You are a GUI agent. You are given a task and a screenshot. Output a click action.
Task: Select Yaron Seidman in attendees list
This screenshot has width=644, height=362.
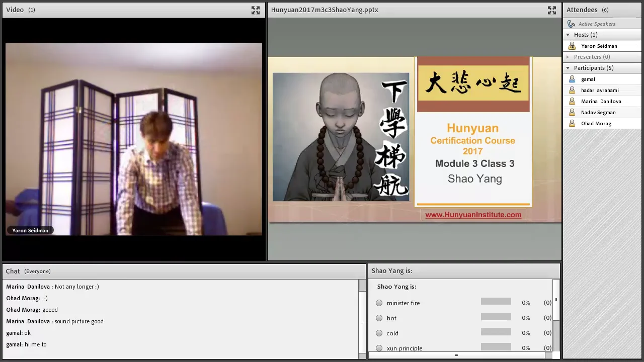603,46
